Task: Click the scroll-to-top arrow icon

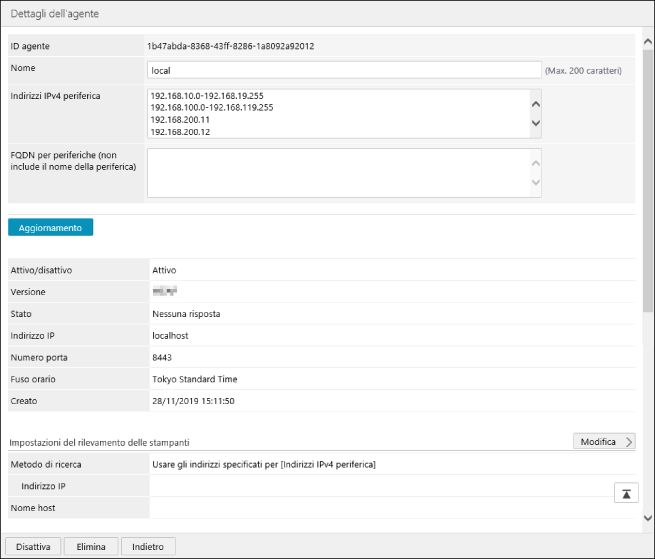Action: [625, 493]
